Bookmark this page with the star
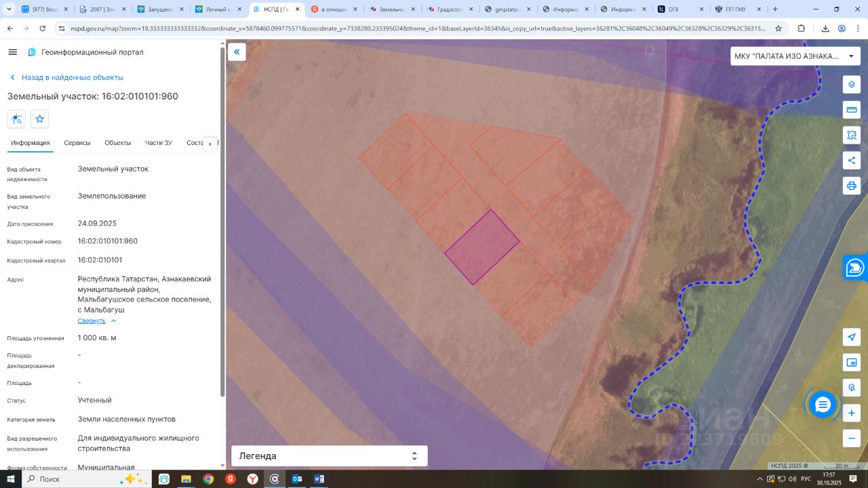The width and height of the screenshot is (868, 488). (x=778, y=28)
